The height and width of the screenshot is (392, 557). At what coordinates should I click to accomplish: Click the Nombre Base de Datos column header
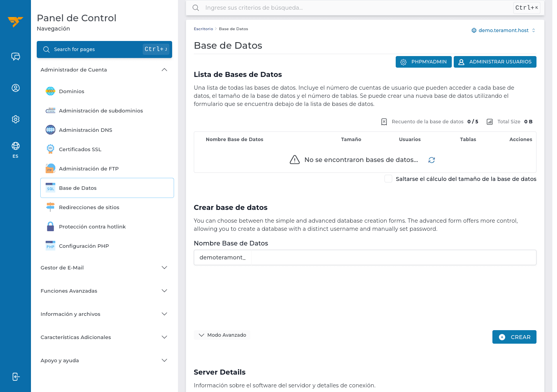tap(234, 140)
